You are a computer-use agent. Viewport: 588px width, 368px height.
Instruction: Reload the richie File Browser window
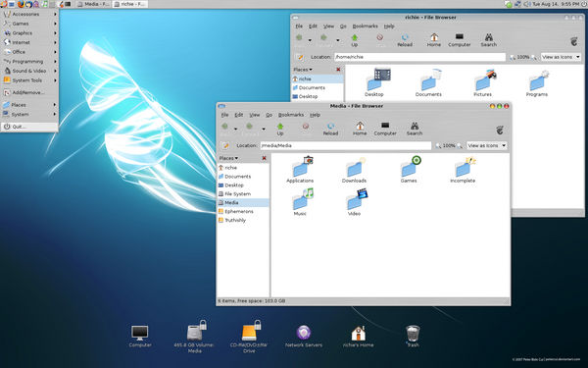[405, 40]
